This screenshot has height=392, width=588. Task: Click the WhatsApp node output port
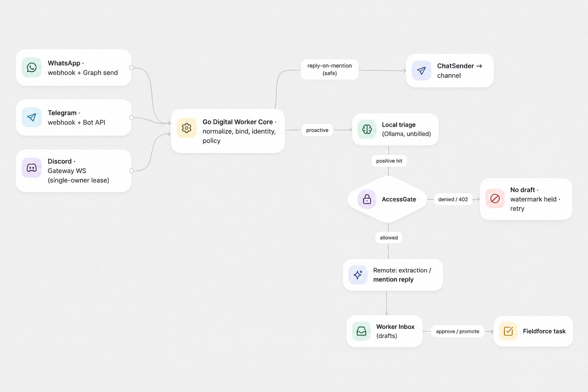click(x=131, y=68)
